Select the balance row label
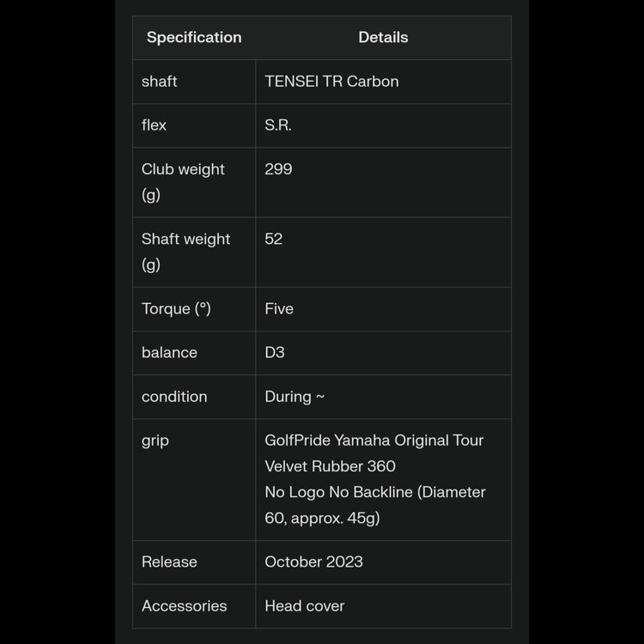Screen dimensions: 644x644 [169, 353]
